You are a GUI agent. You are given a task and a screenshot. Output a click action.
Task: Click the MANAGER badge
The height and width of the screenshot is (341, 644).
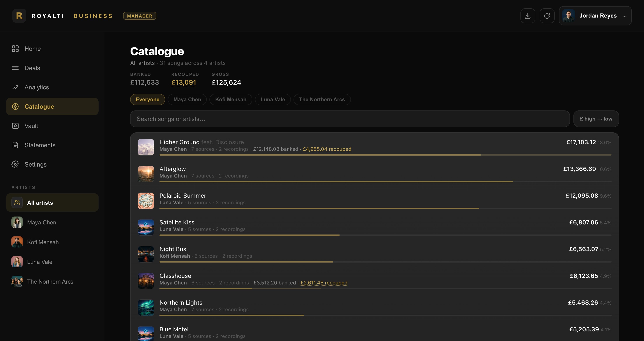coord(140,16)
